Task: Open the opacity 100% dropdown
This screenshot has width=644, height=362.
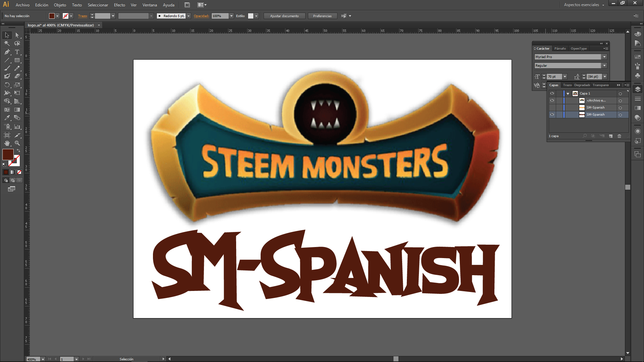Action: pos(231,16)
